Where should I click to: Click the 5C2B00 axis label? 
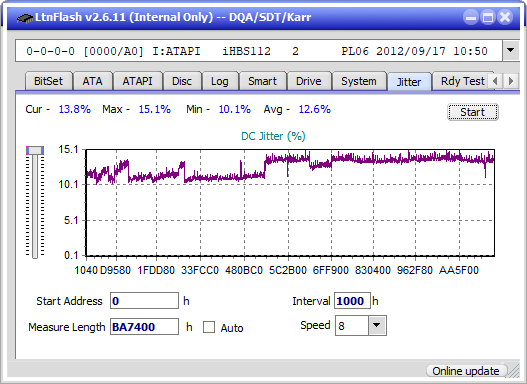tap(288, 270)
